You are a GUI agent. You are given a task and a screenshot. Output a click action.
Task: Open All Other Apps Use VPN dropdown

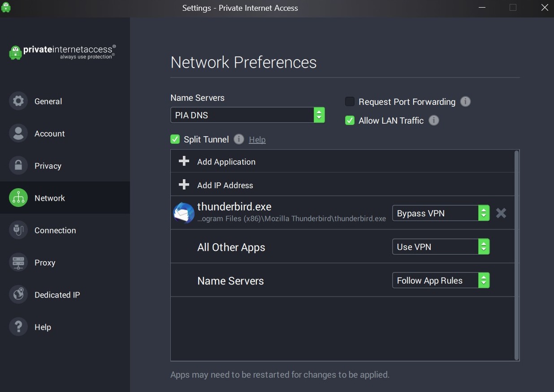[x=441, y=247]
